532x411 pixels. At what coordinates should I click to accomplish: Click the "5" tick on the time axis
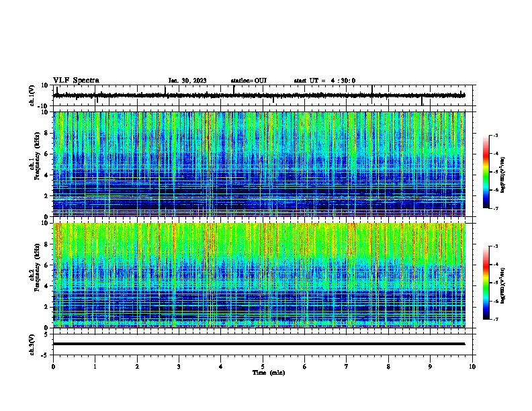tap(263, 367)
